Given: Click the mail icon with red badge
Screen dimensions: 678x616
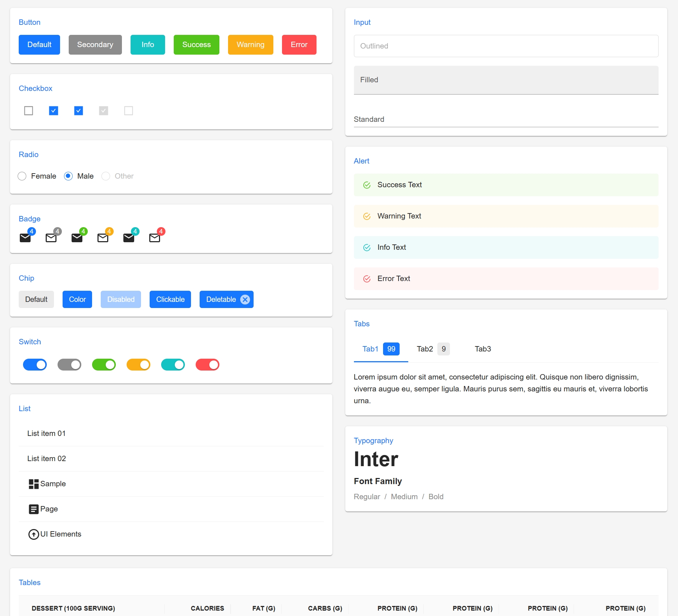Looking at the screenshot, I should (155, 238).
